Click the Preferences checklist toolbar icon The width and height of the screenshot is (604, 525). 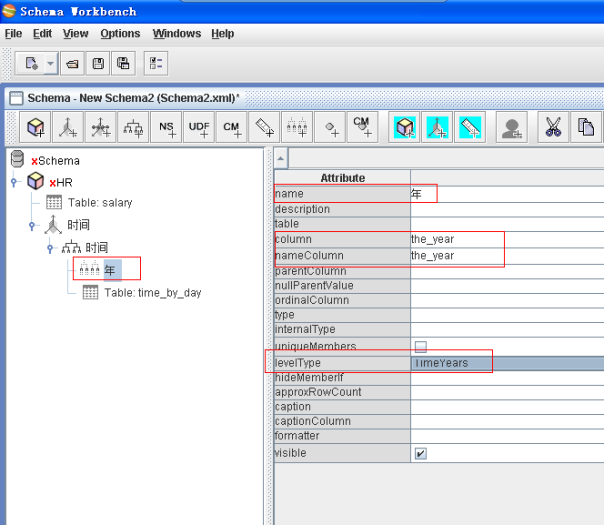click(x=156, y=63)
